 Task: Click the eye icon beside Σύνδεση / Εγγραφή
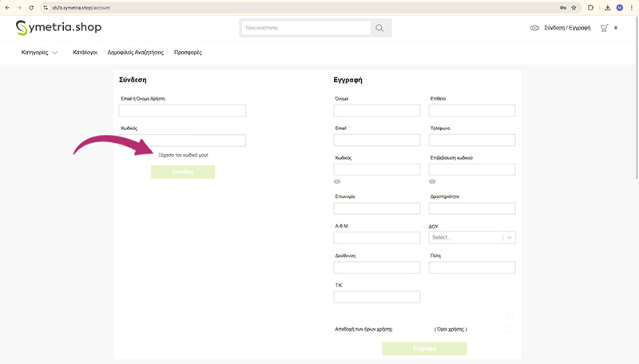pyautogui.click(x=534, y=28)
